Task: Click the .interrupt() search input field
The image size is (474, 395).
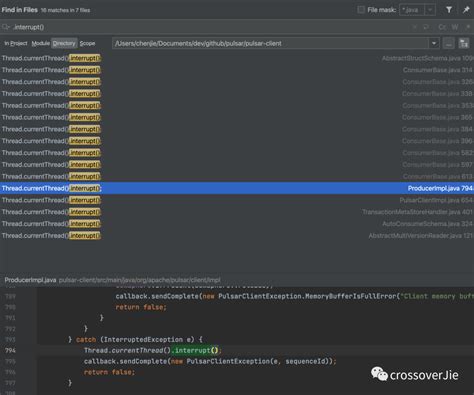Action: pos(207,27)
